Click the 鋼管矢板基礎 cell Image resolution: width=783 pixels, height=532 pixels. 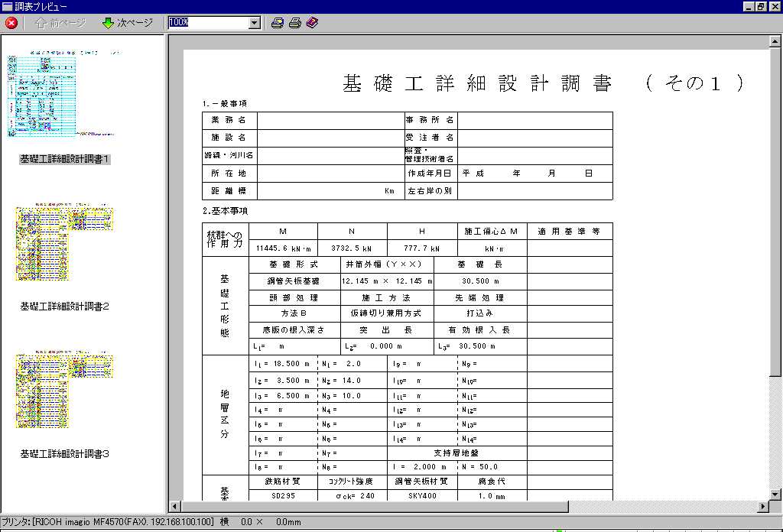coord(294,281)
